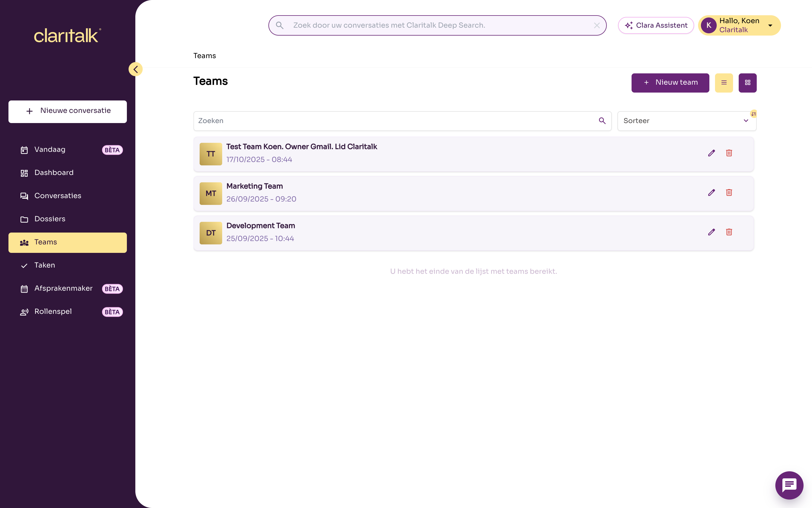Click the magnifier in the Zoeken field
This screenshot has width=812, height=508.
pos(602,121)
